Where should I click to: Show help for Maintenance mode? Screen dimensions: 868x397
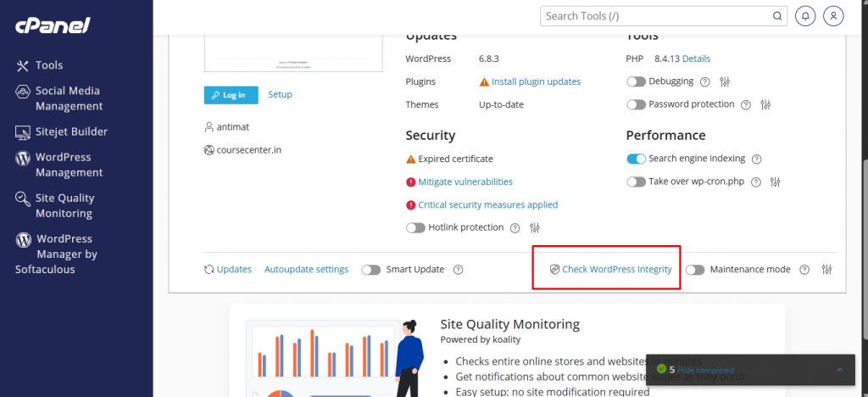805,271
